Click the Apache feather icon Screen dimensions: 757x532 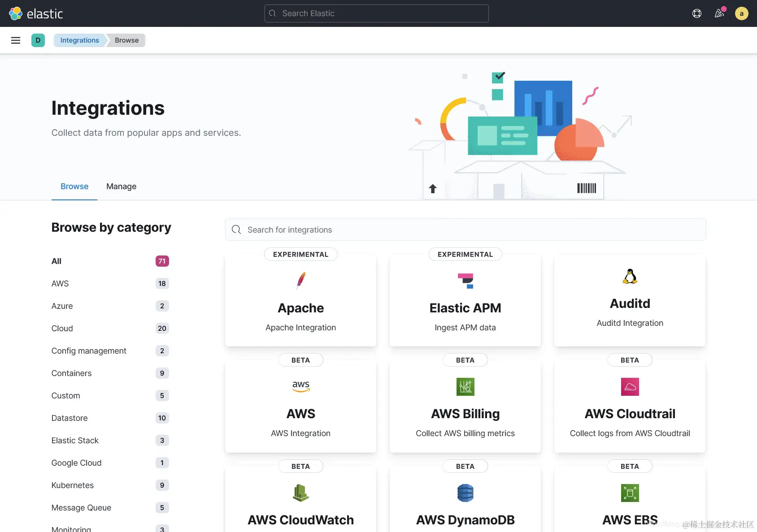pyautogui.click(x=301, y=281)
